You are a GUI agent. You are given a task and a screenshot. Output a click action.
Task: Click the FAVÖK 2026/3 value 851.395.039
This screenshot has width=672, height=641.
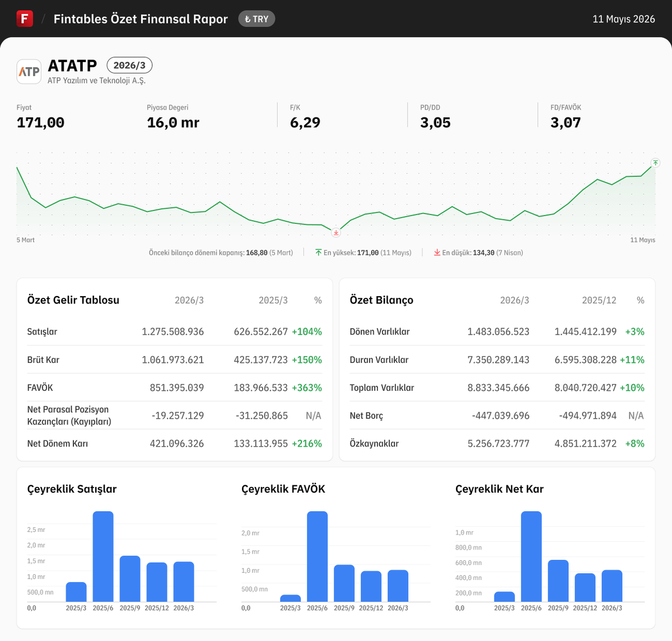[x=177, y=387]
